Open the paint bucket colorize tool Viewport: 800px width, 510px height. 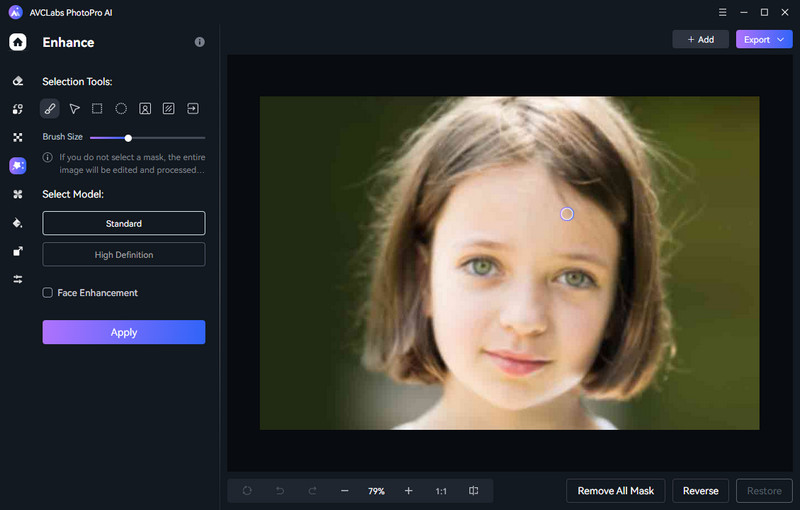click(18, 223)
